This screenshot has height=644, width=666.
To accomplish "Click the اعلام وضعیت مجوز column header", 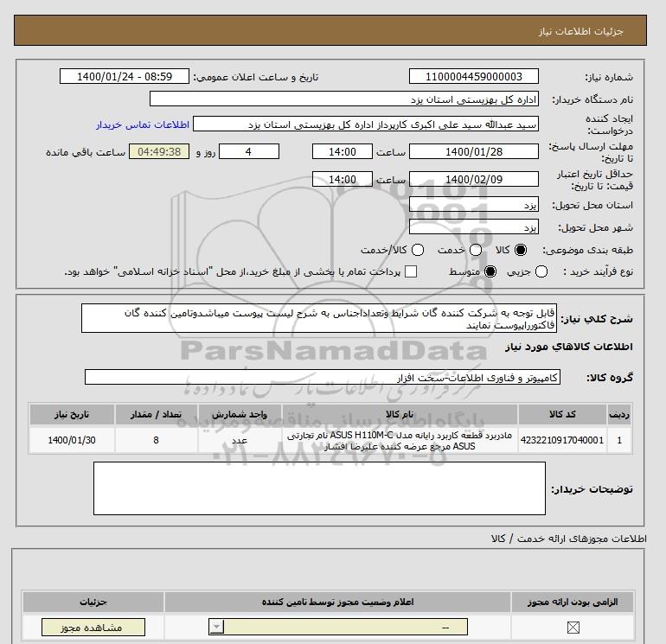I will (x=337, y=602).
